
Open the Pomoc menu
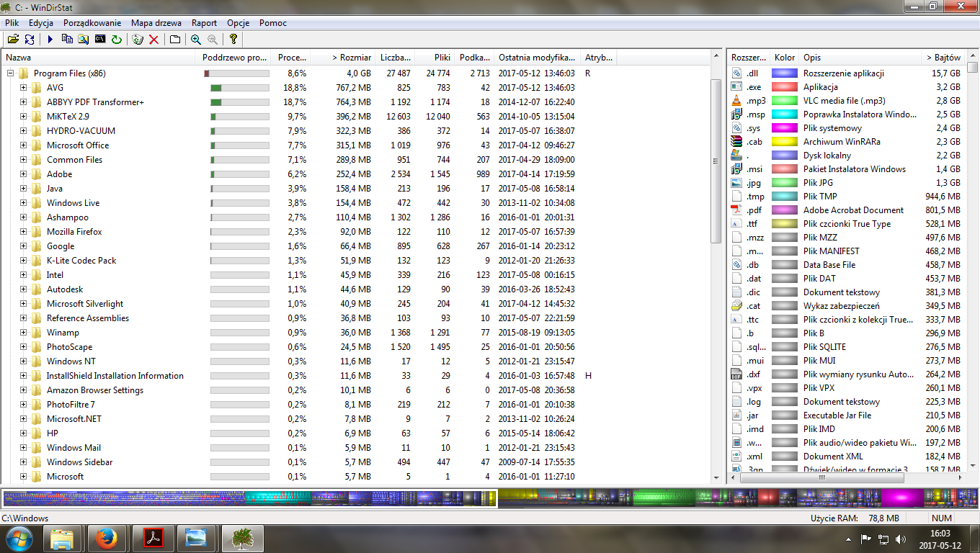point(273,23)
